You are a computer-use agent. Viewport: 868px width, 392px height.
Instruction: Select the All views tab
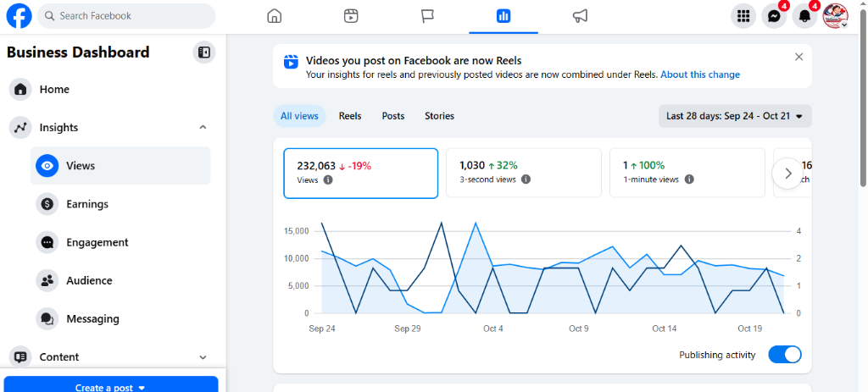point(299,116)
